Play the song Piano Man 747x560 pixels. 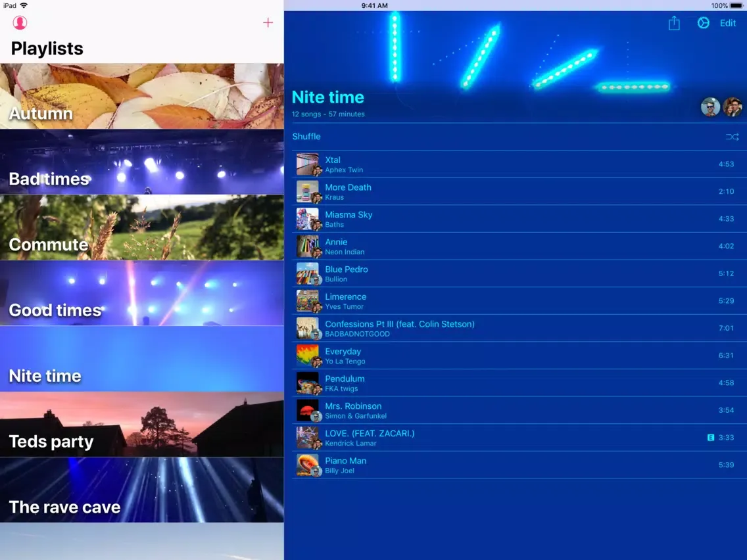point(519,465)
